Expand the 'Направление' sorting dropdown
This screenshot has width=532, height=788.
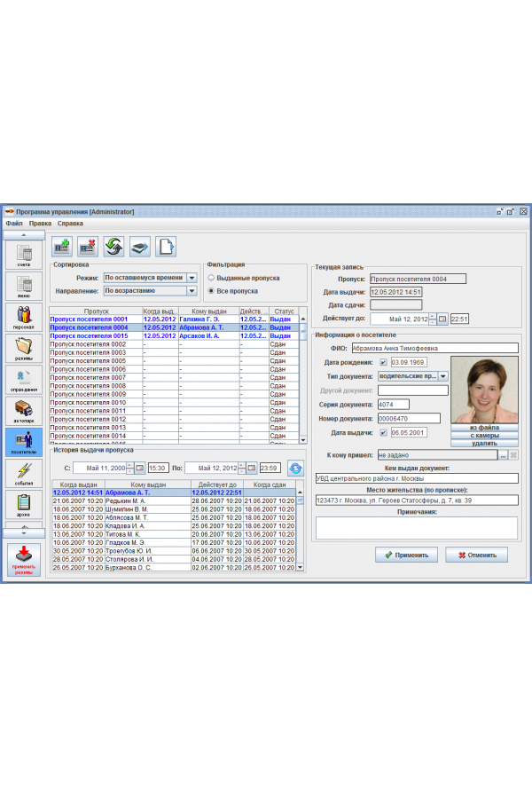coord(192,290)
